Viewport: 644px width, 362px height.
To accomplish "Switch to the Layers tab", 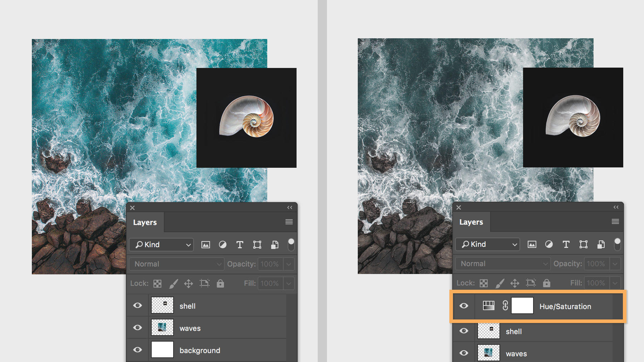I will [x=145, y=222].
